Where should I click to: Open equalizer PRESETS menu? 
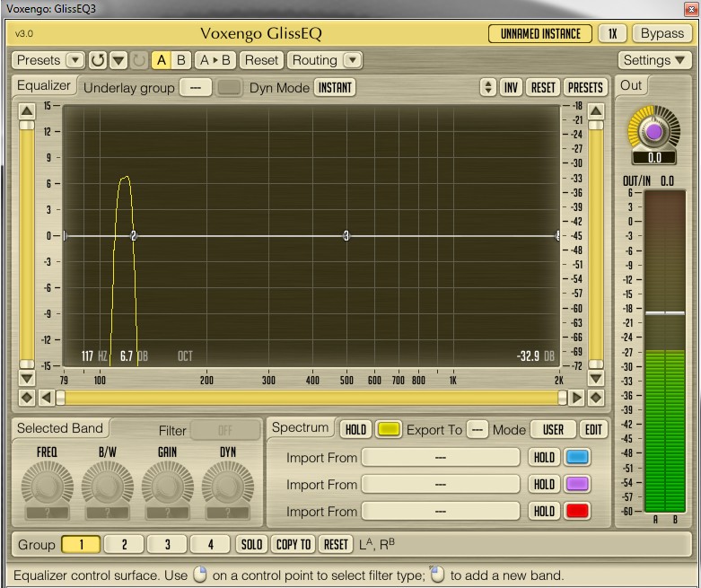tap(585, 88)
